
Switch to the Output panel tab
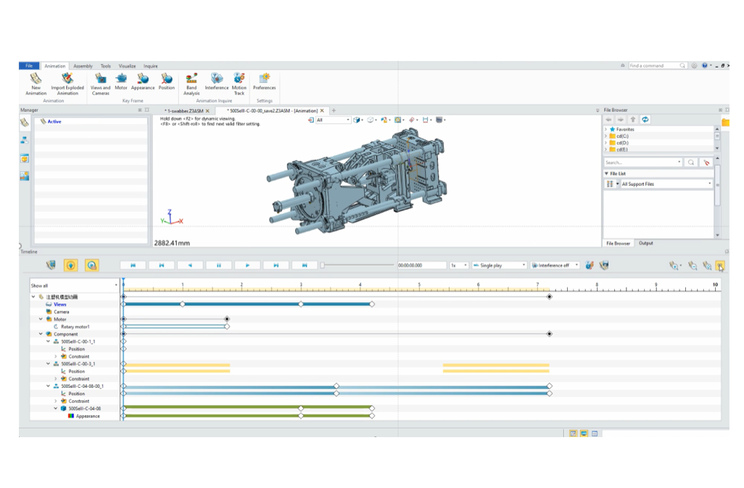click(646, 243)
